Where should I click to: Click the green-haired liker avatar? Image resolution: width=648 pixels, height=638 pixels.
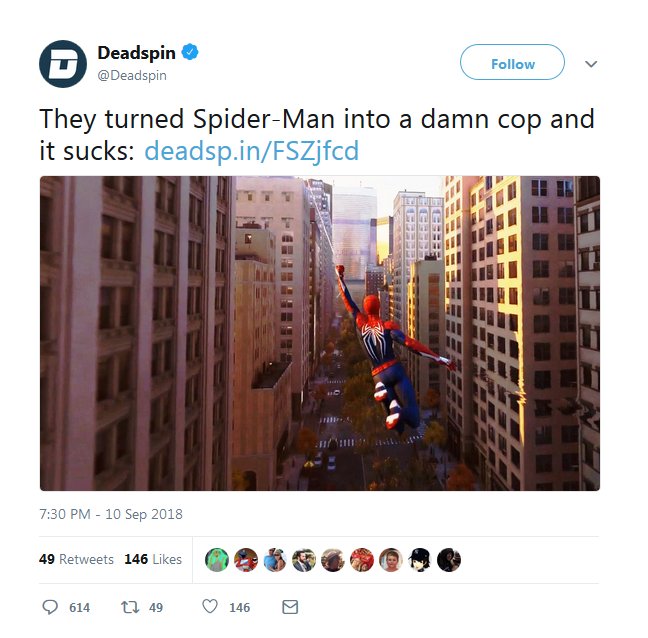click(x=217, y=560)
